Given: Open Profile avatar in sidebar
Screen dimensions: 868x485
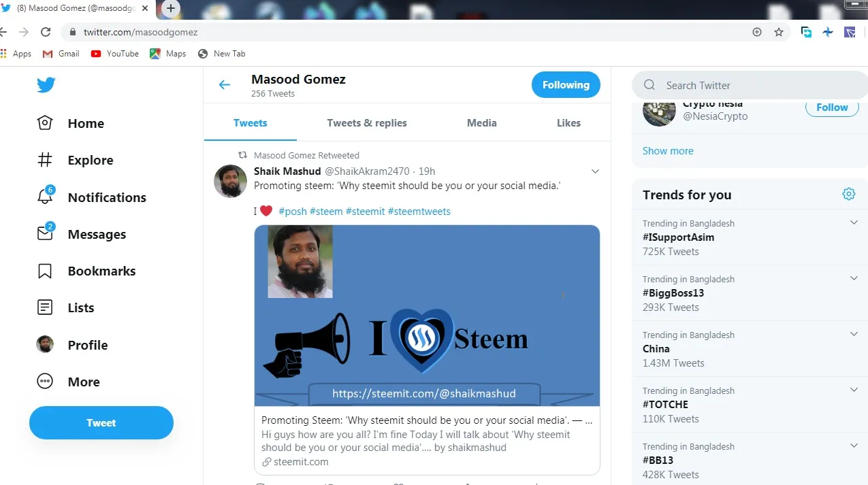Looking at the screenshot, I should coord(45,344).
